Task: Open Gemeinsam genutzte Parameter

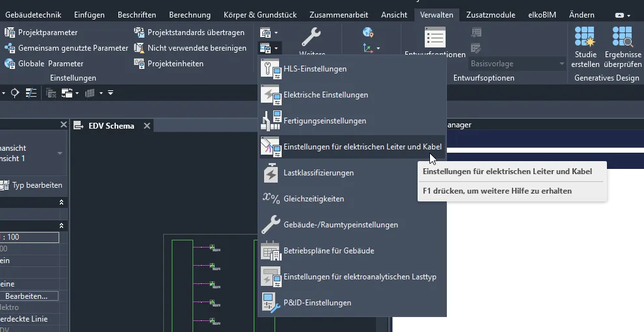Action: click(66, 48)
